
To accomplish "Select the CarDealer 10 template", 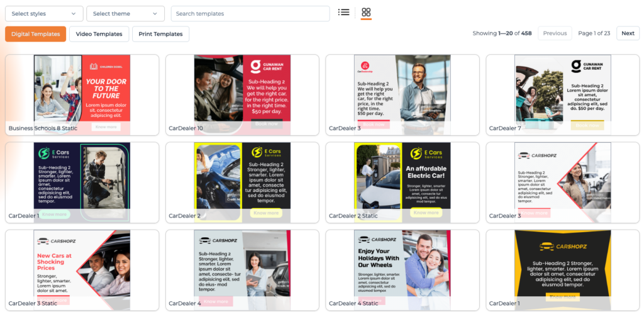I will 242,94.
